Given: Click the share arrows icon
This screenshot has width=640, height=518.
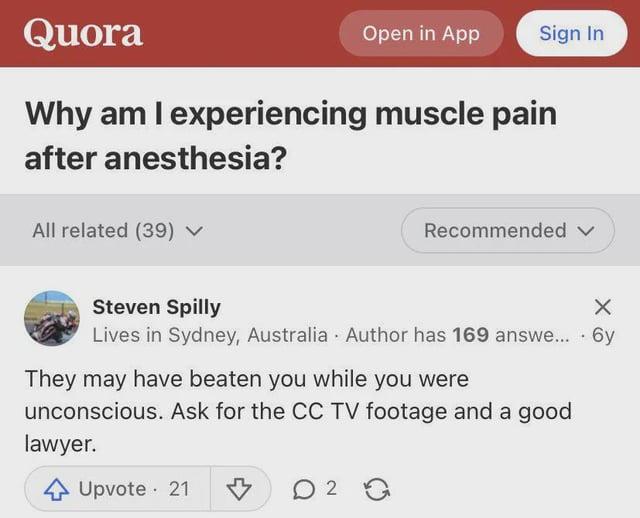Looking at the screenshot, I should [x=376, y=489].
